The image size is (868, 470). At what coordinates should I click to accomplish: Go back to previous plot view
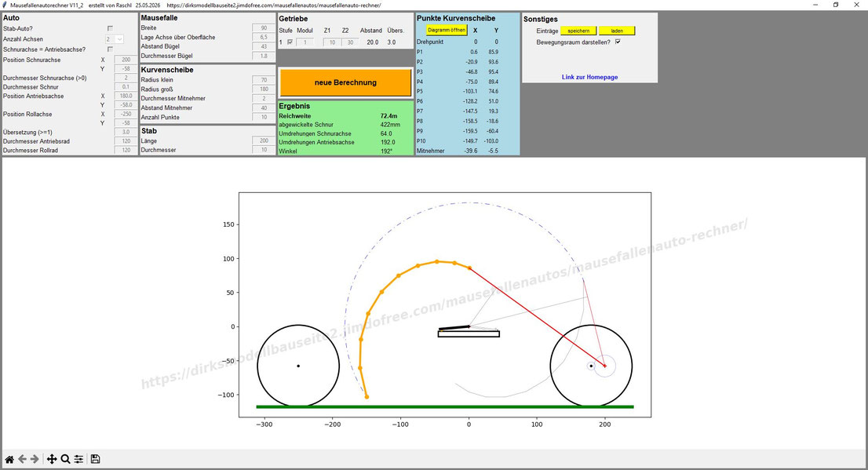click(x=22, y=459)
